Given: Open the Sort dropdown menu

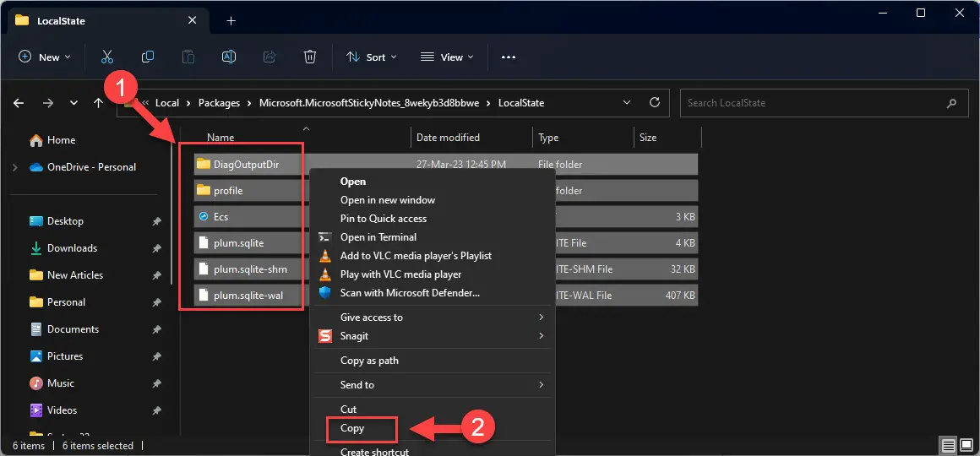Looking at the screenshot, I should 372,57.
